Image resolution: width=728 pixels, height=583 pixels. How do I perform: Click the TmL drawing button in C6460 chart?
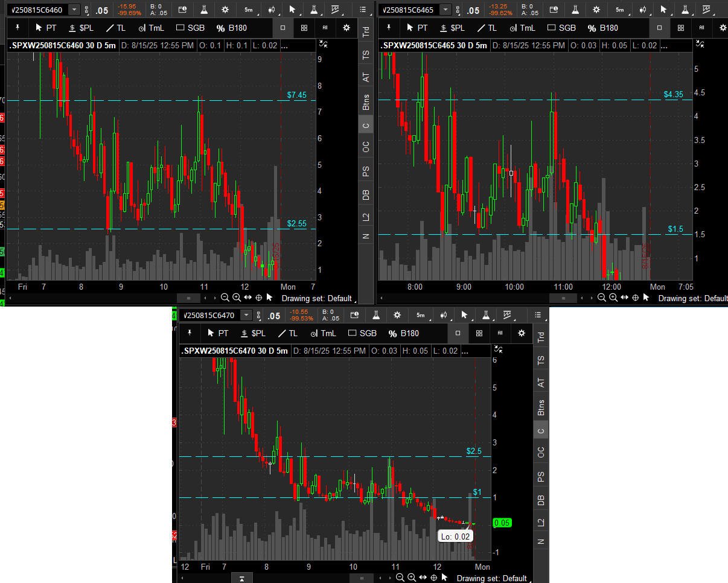coord(151,28)
